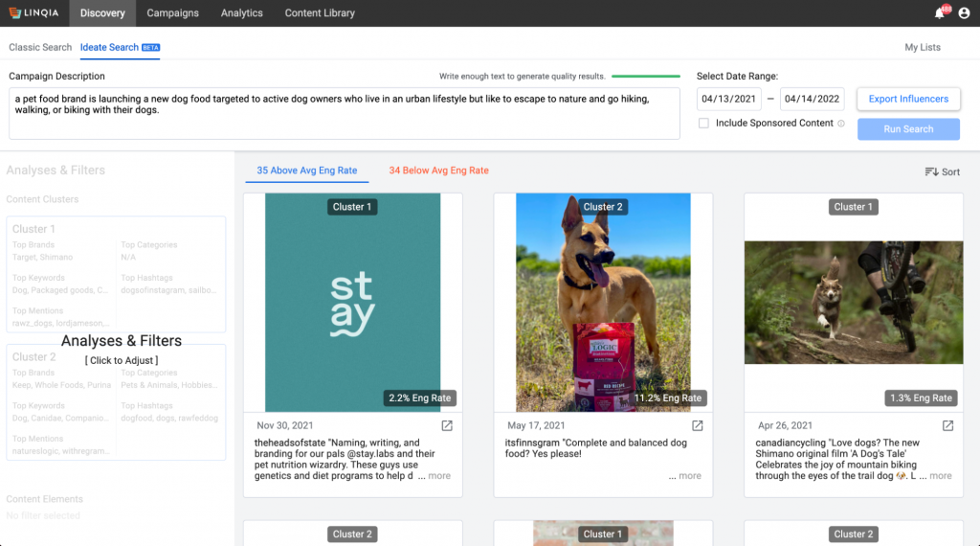This screenshot has width=980, height=546.
Task: Click the 1.3% Eng Rate badge
Action: pos(922,398)
